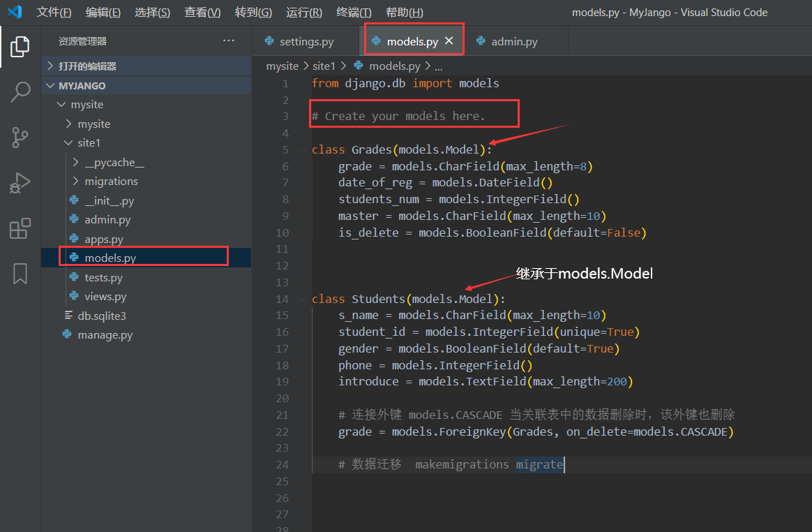This screenshot has width=812, height=532.
Task: Open the 运行(R) menu
Action: (304, 12)
